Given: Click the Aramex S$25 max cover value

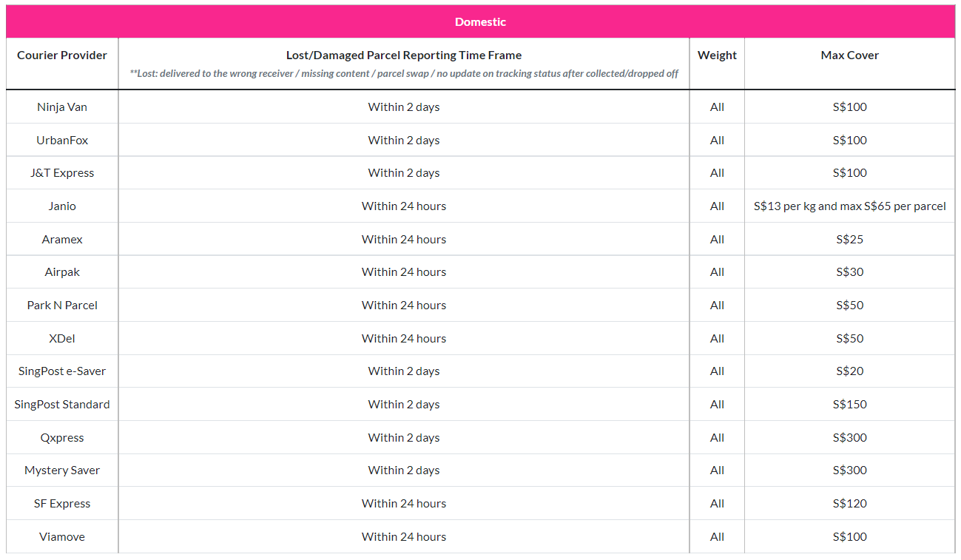Looking at the screenshot, I should 849,240.
